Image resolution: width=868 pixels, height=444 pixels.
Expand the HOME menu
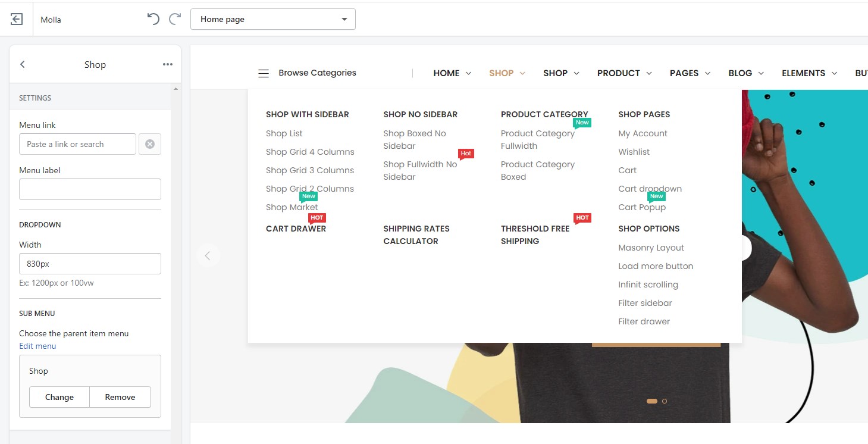pos(452,73)
